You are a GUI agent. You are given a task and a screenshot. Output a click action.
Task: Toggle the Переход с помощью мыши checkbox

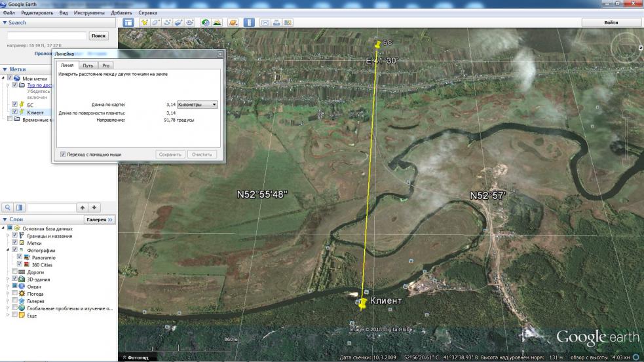tap(63, 154)
